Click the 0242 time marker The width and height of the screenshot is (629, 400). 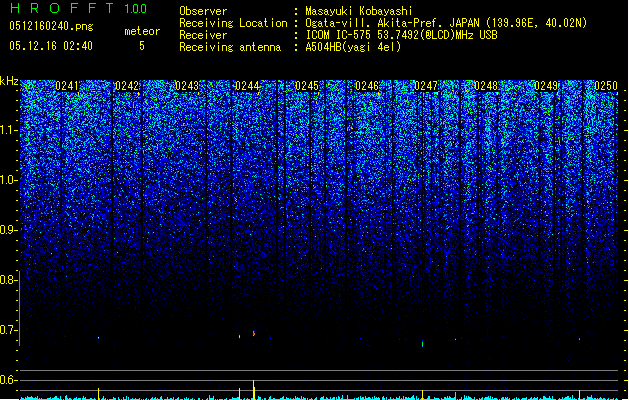127,86
